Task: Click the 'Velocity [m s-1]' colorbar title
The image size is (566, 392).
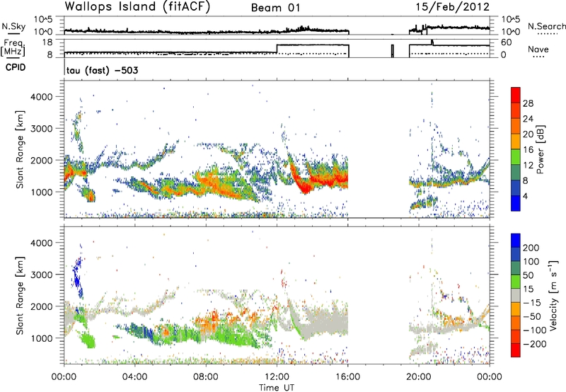Action: (x=553, y=295)
